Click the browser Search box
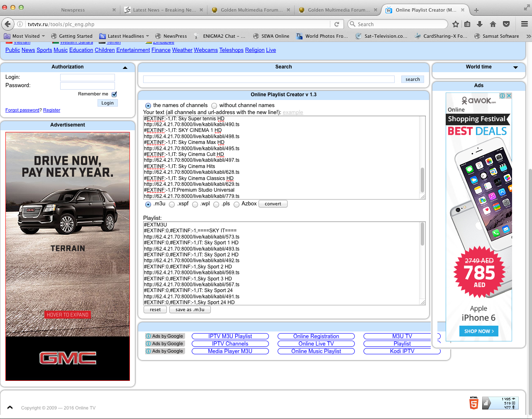 pos(398,24)
